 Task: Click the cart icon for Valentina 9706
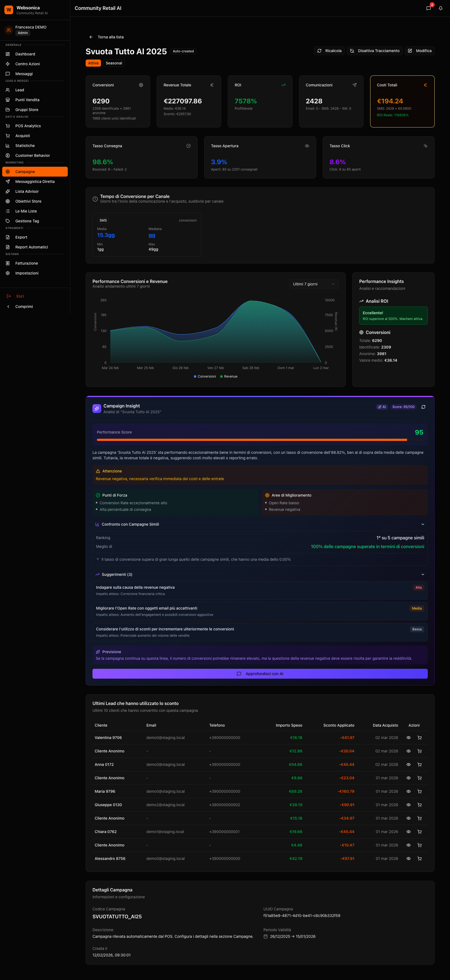pos(420,738)
